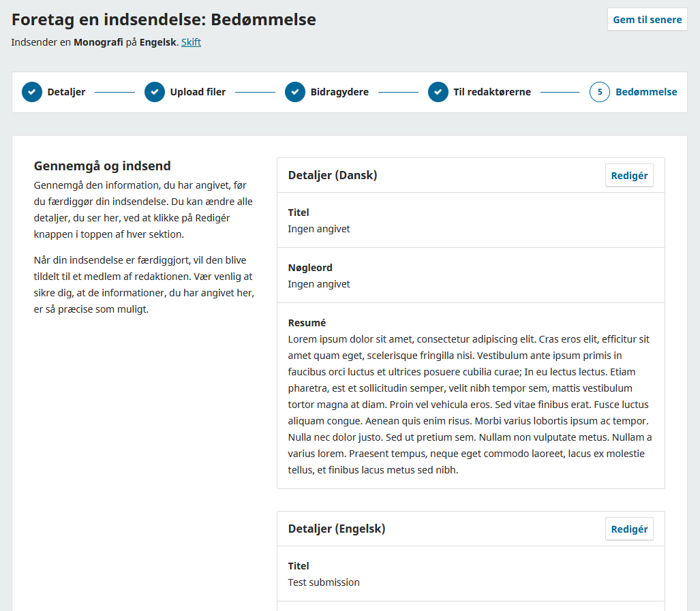
Task: Select the numbered circle for step 5
Action: point(599,91)
